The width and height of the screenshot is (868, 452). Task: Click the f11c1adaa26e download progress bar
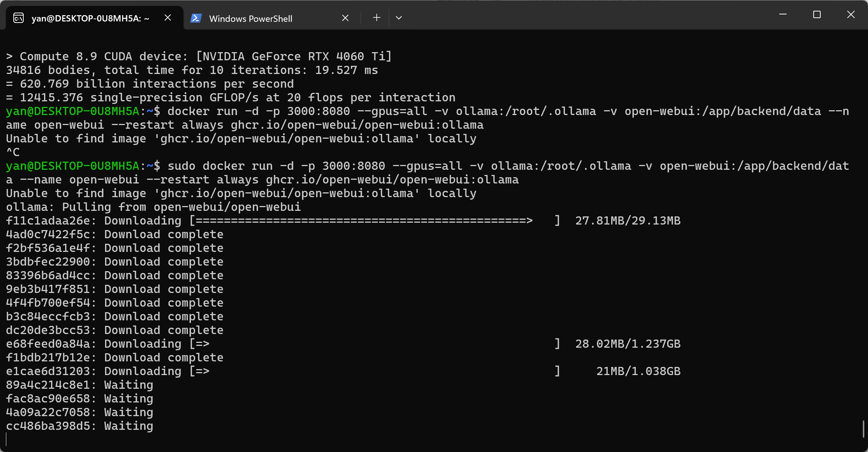click(x=375, y=221)
